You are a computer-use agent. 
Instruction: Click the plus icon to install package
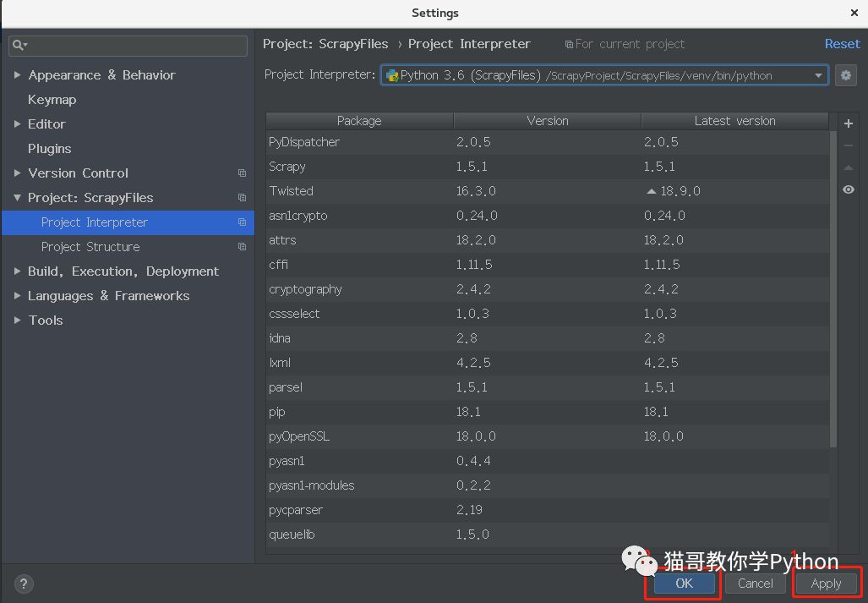coord(848,123)
